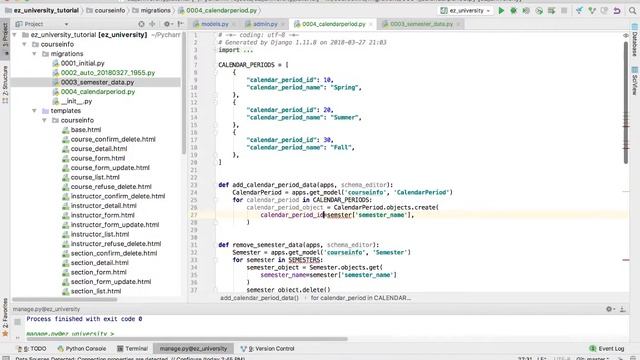Stop the running process with the square icon
Screen dimensions: 640x360
564,11
